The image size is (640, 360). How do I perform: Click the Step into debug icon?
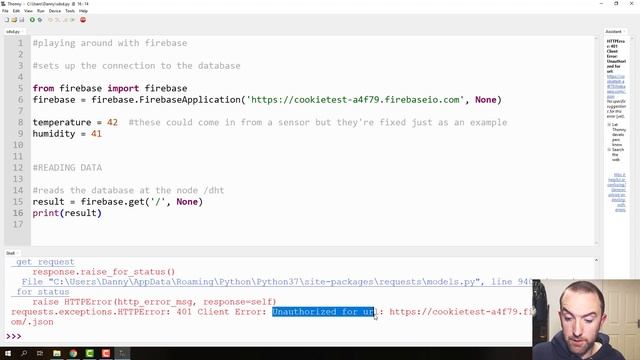[x=58, y=20]
